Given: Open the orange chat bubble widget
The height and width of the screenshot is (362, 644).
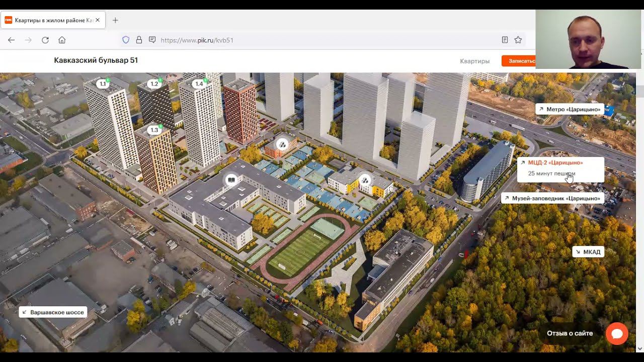Looking at the screenshot, I should pyautogui.click(x=617, y=333).
